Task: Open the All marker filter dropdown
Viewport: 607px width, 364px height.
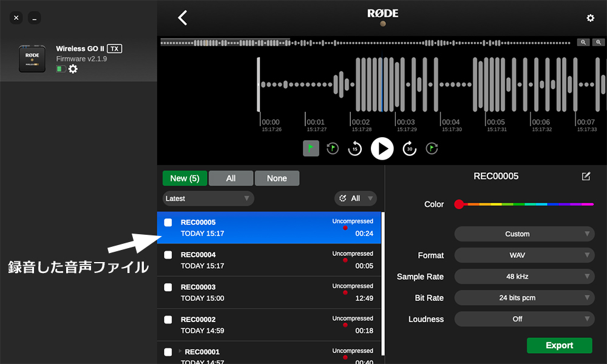Action: [x=355, y=198]
